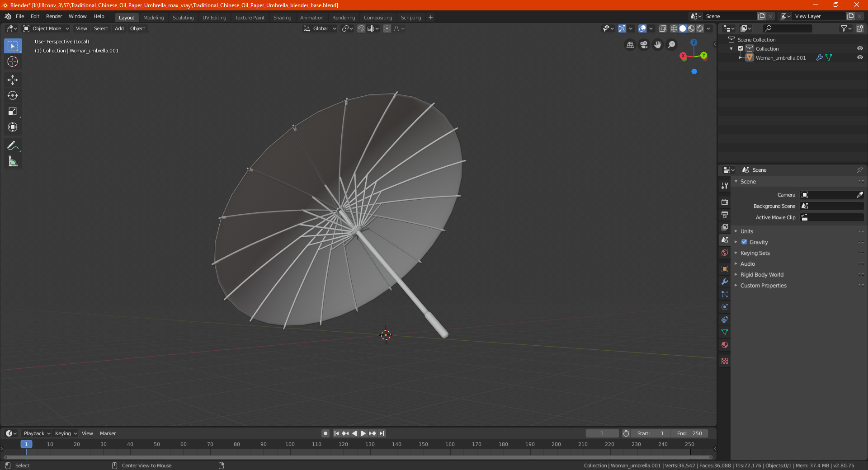
Task: Expand Woman_umbrella.001 tree item arrow
Action: [x=741, y=57]
